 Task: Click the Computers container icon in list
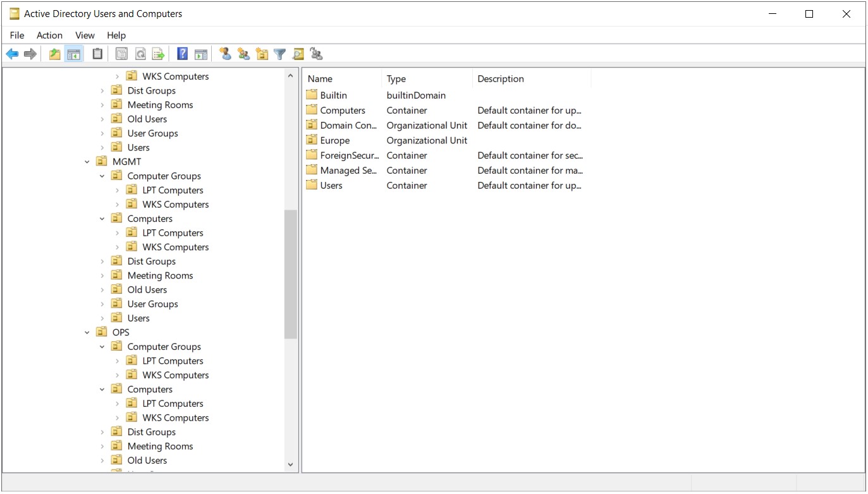(311, 110)
